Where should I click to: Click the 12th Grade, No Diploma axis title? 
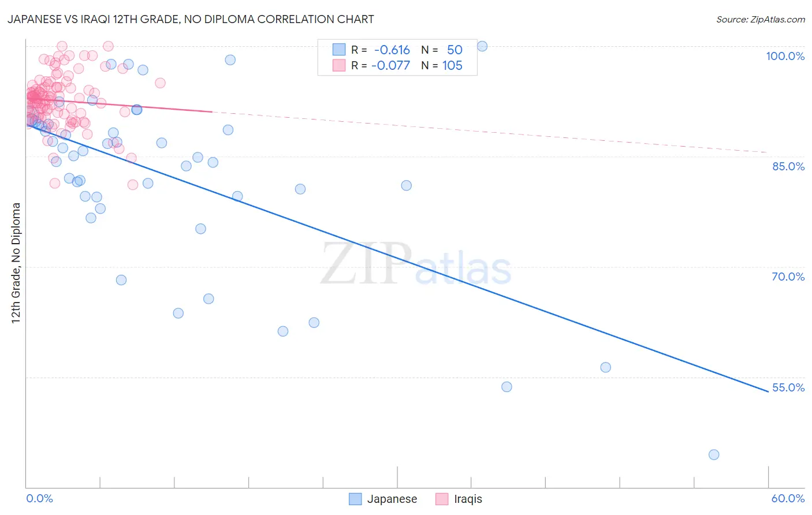(x=16, y=263)
